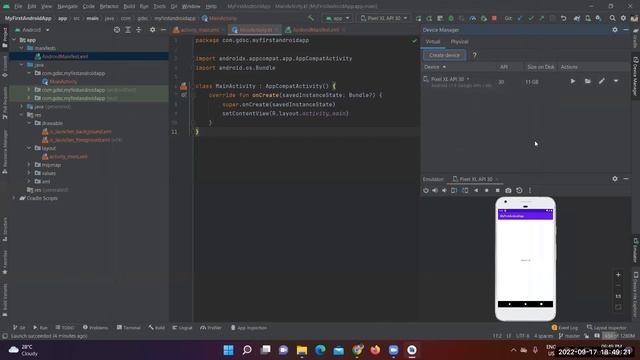Launch Pixel XL API 30 play arrow
Image resolution: width=640 pixels, height=360 pixels.
click(x=573, y=81)
